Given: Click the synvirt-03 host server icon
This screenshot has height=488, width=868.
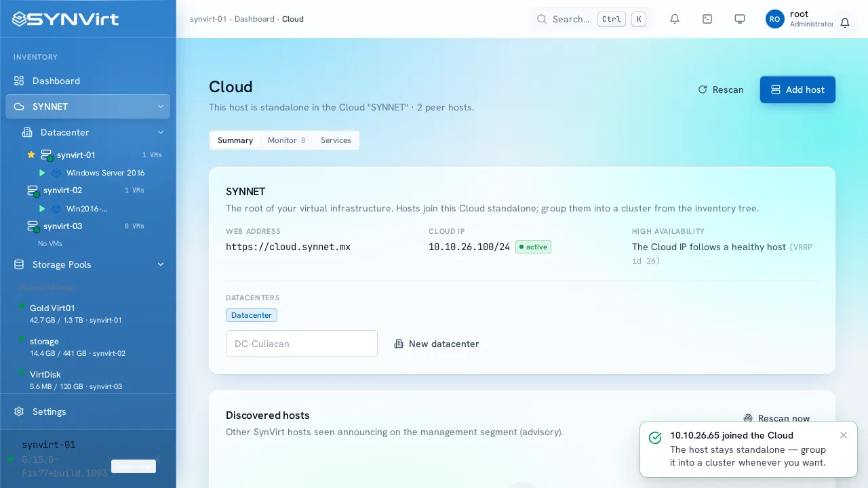Looking at the screenshot, I should [33, 226].
